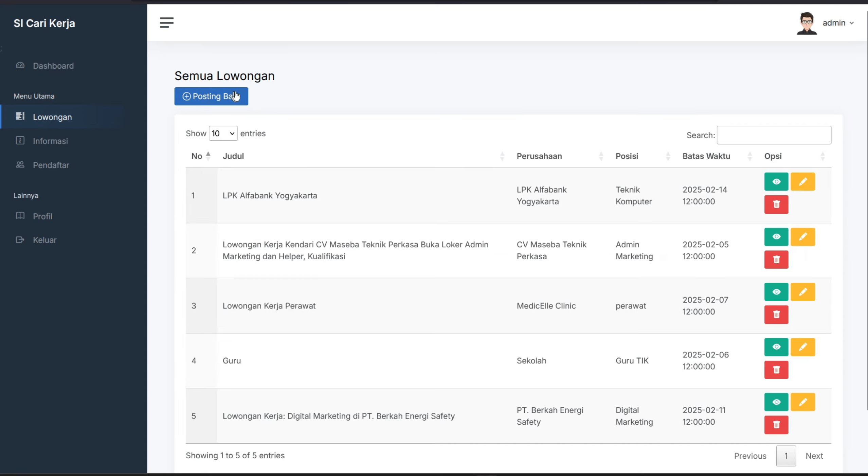Click the SI Cari Kerja brand link
Viewport: 868px width, 476px height.
[44, 23]
